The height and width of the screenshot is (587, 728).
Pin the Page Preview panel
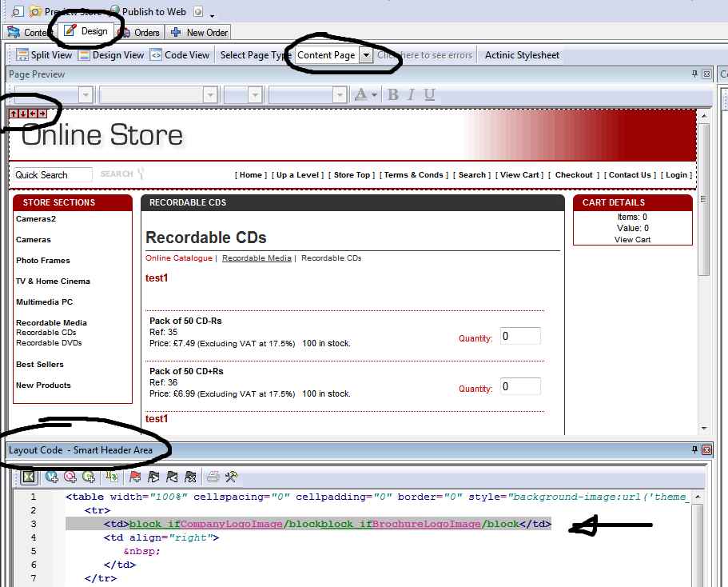(x=694, y=74)
